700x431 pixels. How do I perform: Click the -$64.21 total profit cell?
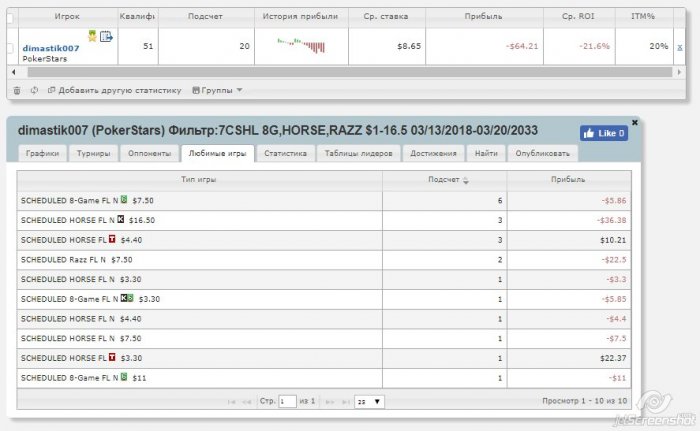[485, 46]
